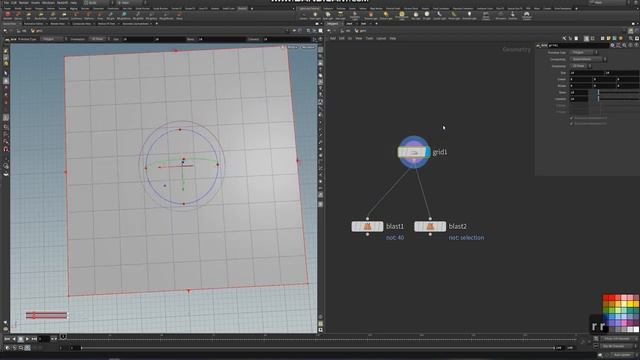Create a Spot Light from the shelf
Image resolution: width=640 pixels, height=360 pixels.
pyautogui.click(x=328, y=16)
